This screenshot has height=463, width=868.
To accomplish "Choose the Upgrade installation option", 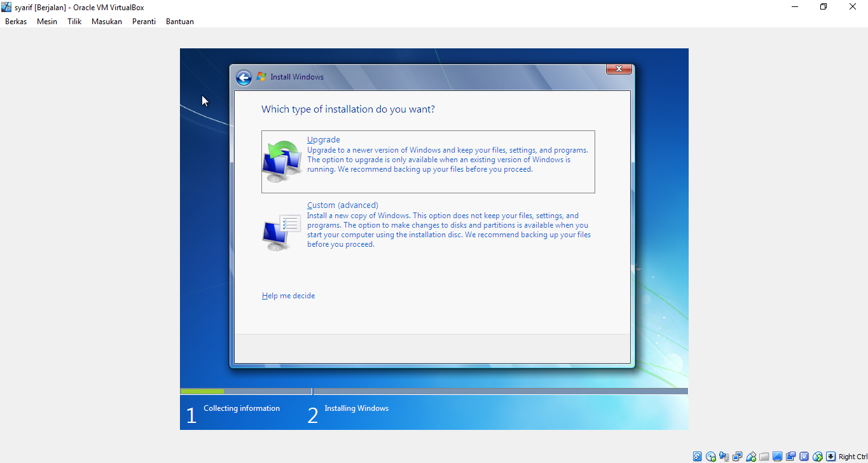I will tap(428, 162).
